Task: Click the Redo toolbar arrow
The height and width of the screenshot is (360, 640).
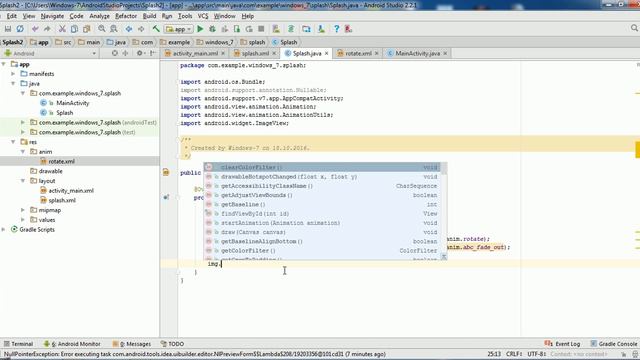Action: (47, 29)
